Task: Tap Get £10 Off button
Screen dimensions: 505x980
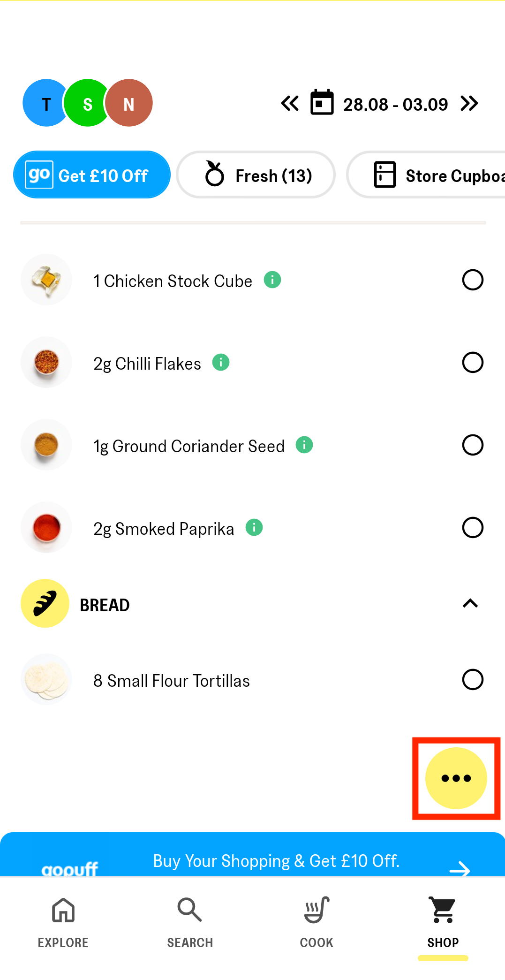Action: [x=92, y=175]
